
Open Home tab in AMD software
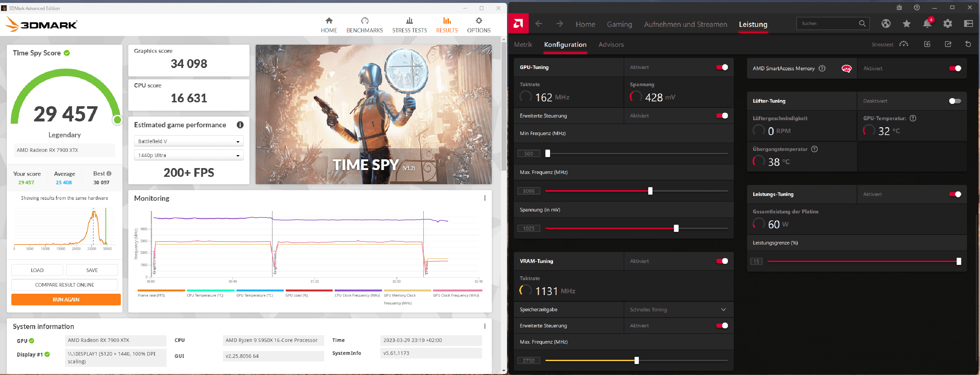[x=585, y=24]
